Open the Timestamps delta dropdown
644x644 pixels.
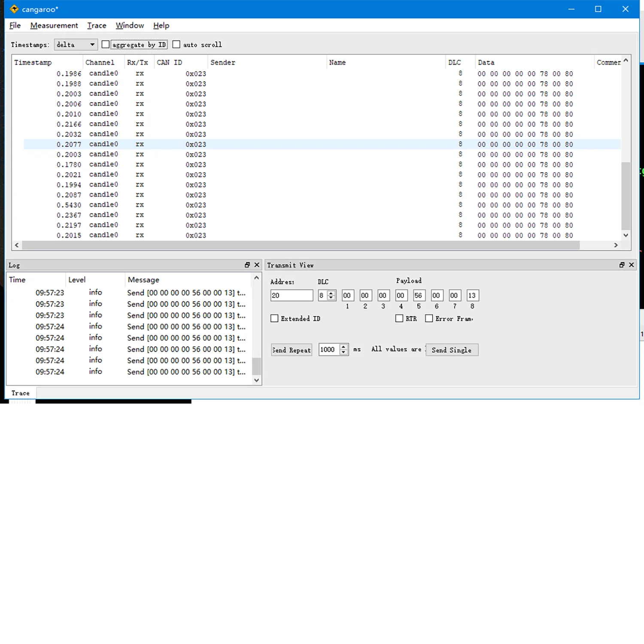76,45
